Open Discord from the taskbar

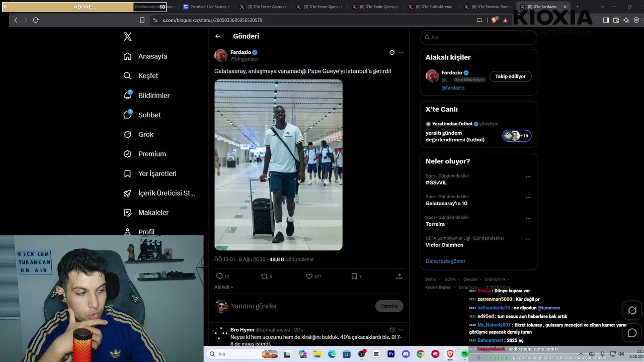click(x=406, y=354)
